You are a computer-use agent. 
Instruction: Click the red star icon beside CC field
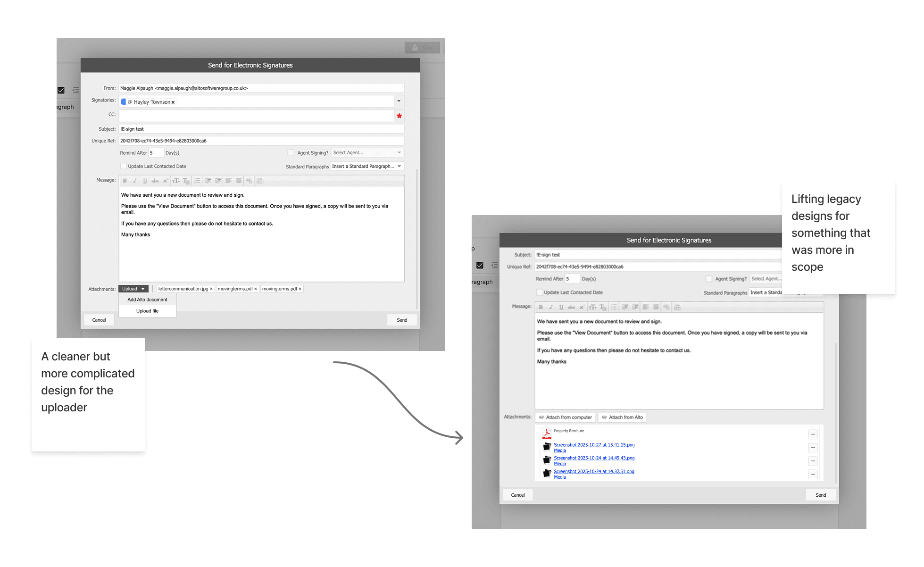[x=399, y=116]
